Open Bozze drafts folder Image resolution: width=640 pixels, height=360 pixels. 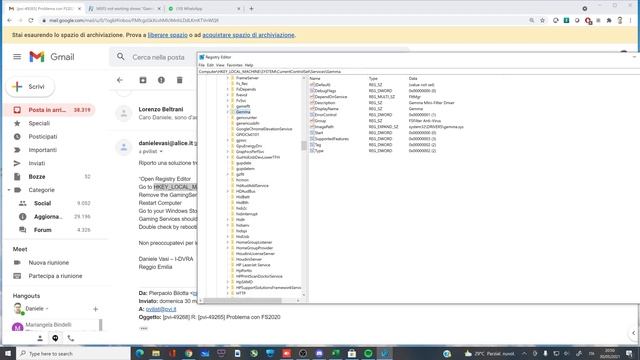click(37, 177)
